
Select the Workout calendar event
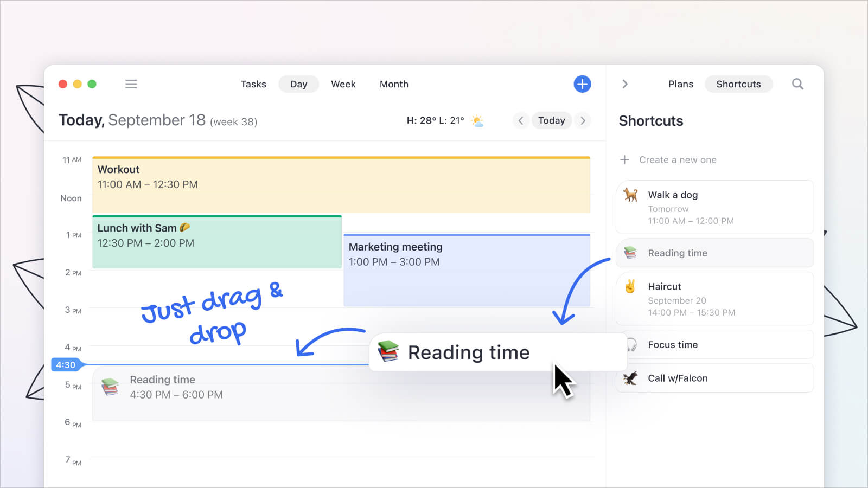point(341,185)
